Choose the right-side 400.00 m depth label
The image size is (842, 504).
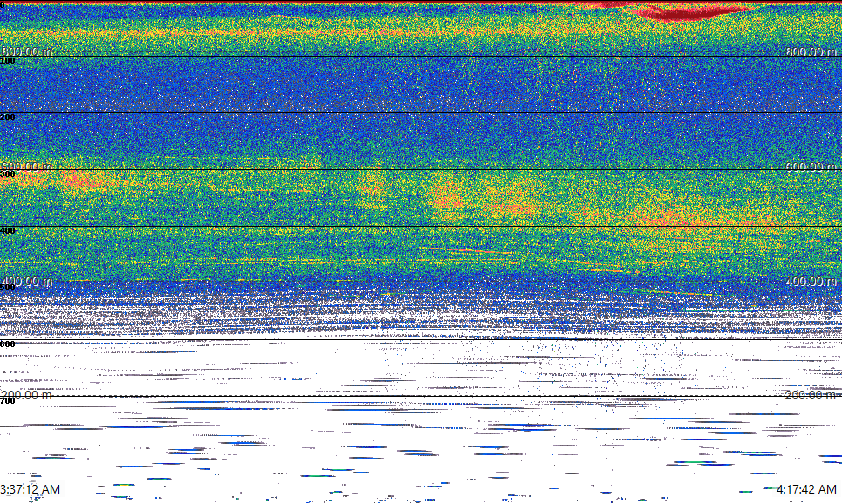click(811, 281)
